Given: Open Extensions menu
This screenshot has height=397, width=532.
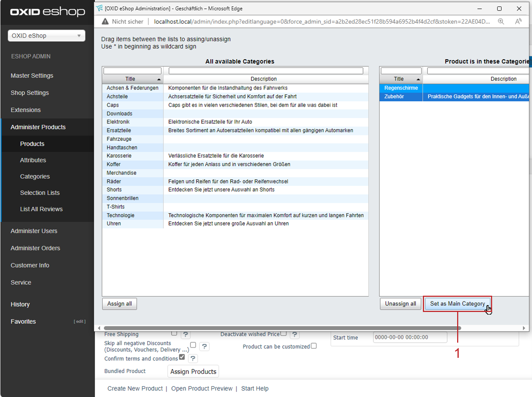Looking at the screenshot, I should point(25,110).
